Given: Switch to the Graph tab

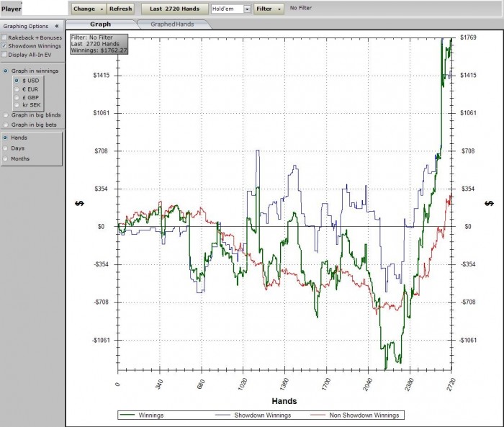Looking at the screenshot, I should tap(100, 24).
